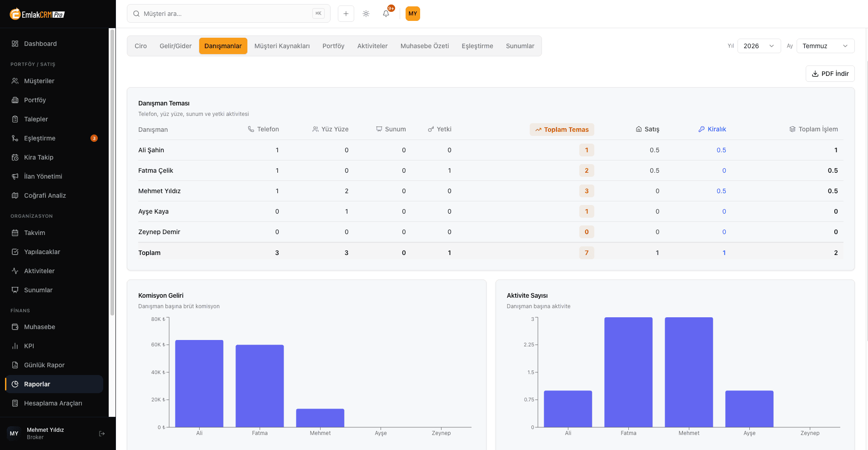Open the MY user avatar in top bar

tap(413, 14)
